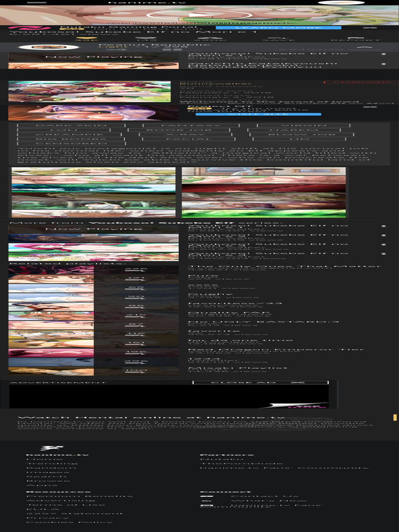Open the Misaki Playlist entry

pyautogui.click(x=237, y=367)
